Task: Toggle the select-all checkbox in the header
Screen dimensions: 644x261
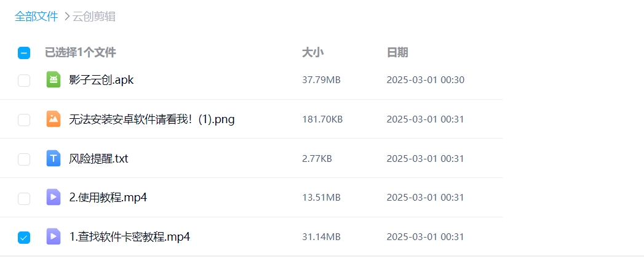Action: click(x=24, y=53)
